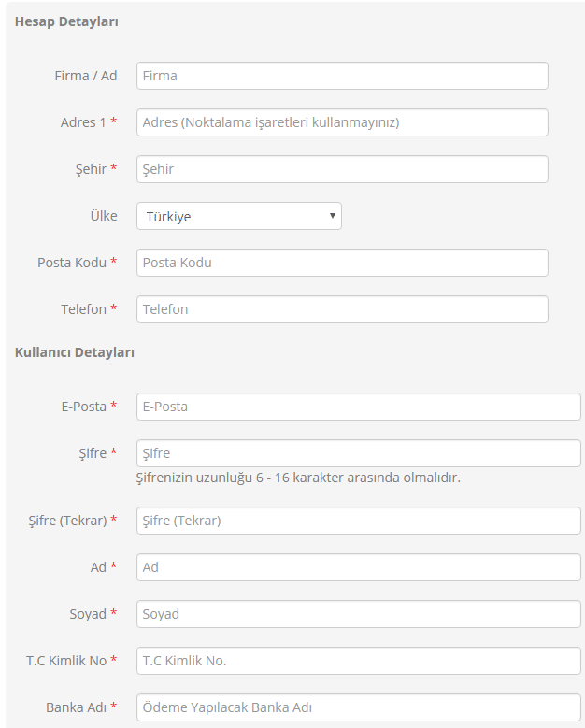
Task: Focus the Banka Adı input field
Action: point(359,707)
